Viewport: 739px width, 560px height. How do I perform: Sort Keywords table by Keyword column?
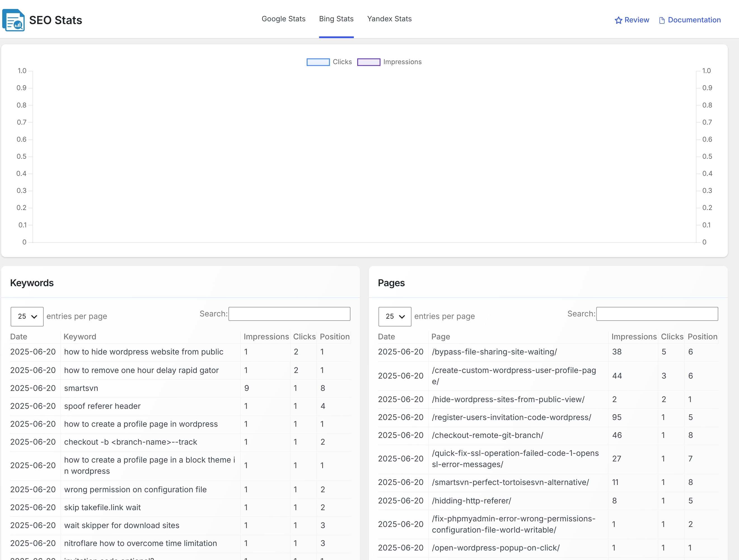[x=80, y=337]
